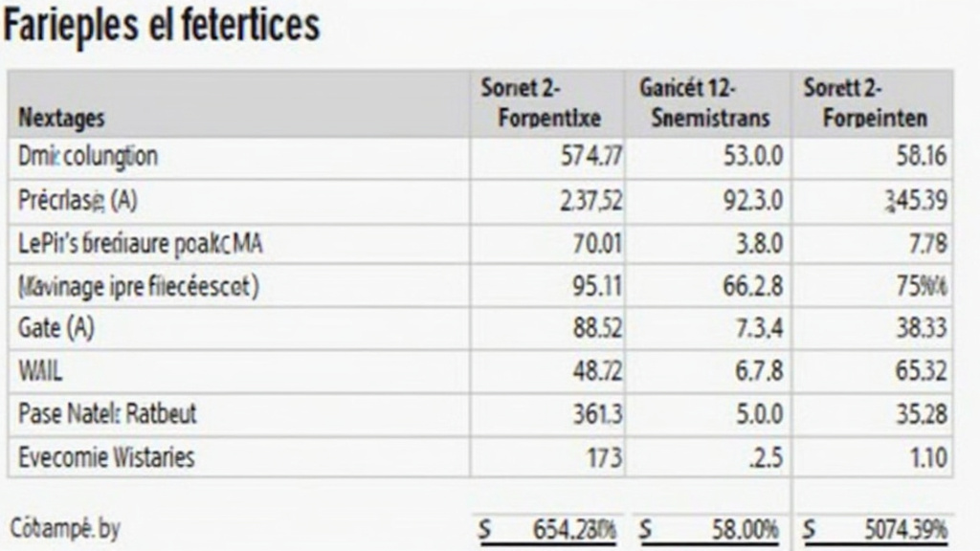
Task: Click the 'Précrlase (A)' row label
Action: coord(77,201)
